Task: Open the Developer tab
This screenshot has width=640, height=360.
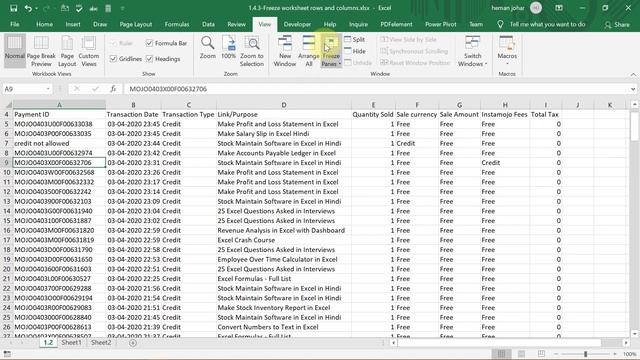Action: (297, 24)
